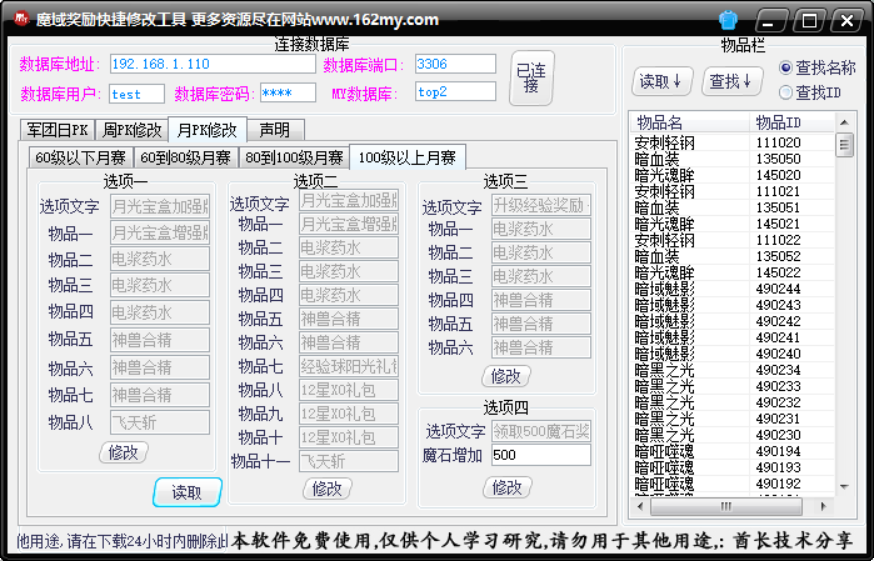The height and width of the screenshot is (561, 874).
Task: Click item list vertical scrollbar down arrow
Action: (846, 487)
